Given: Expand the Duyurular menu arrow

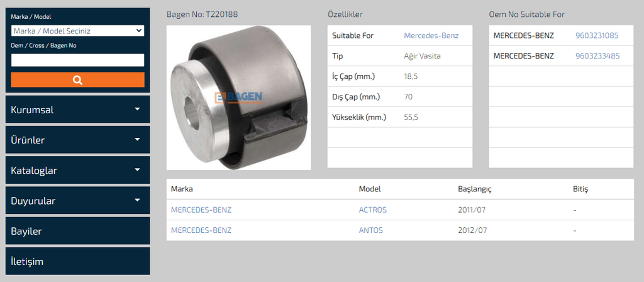Looking at the screenshot, I should (x=138, y=200).
